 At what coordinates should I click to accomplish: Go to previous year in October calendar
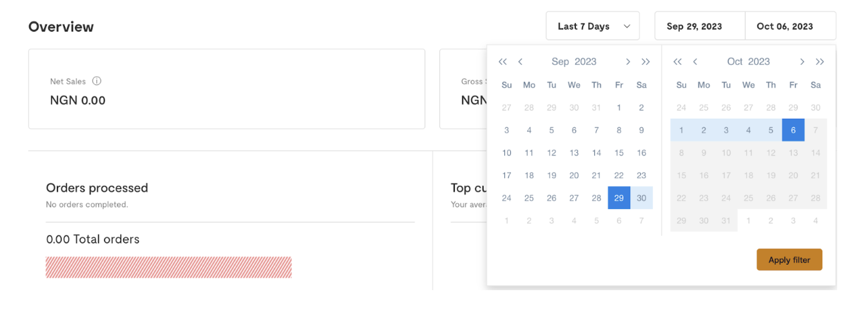coord(677,62)
